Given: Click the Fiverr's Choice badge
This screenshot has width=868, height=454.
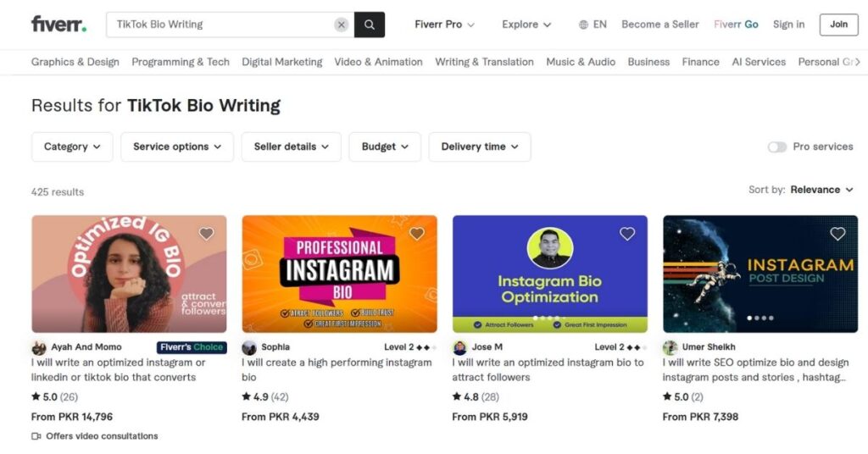Looking at the screenshot, I should point(192,347).
